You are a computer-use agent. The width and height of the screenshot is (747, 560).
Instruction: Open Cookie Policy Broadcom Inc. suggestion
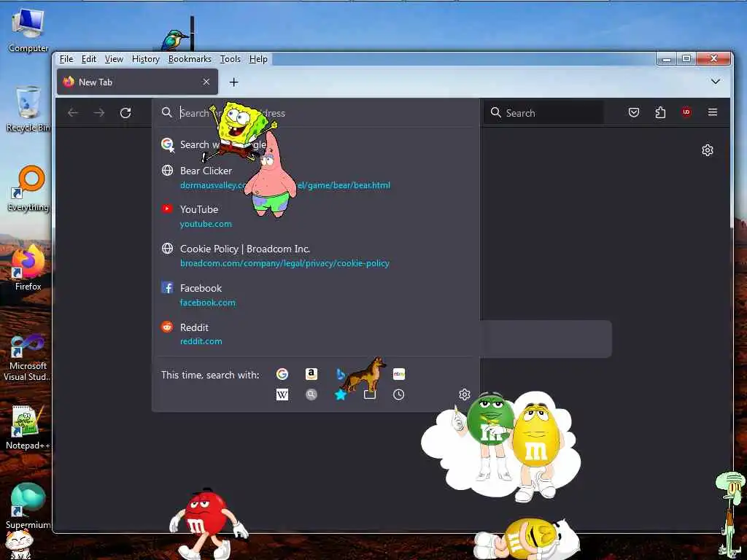pos(316,256)
